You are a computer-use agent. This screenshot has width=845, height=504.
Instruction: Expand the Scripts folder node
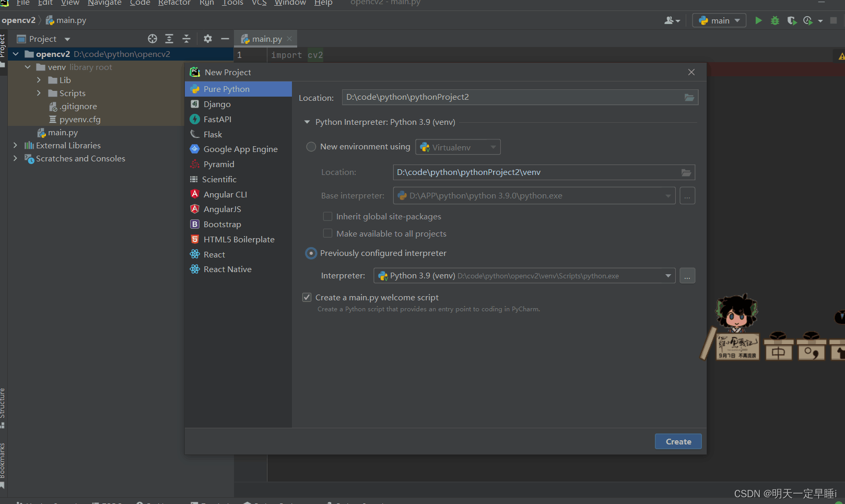tap(39, 93)
